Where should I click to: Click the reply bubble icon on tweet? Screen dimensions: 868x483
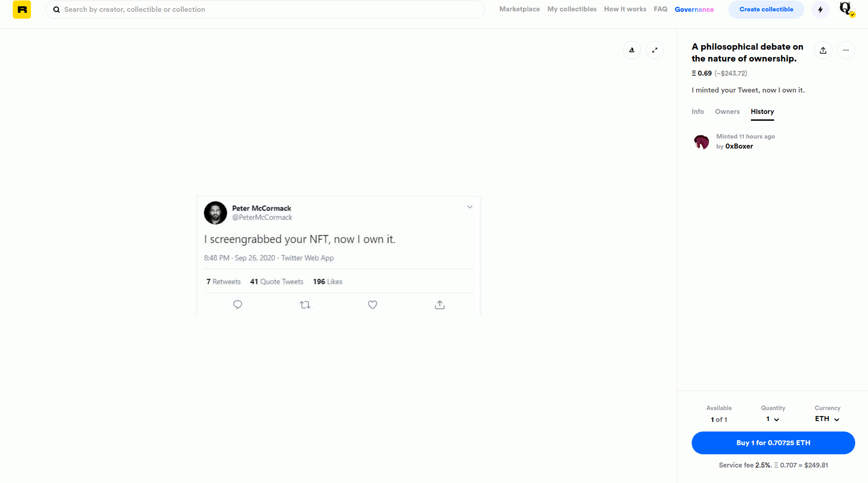pyautogui.click(x=237, y=305)
